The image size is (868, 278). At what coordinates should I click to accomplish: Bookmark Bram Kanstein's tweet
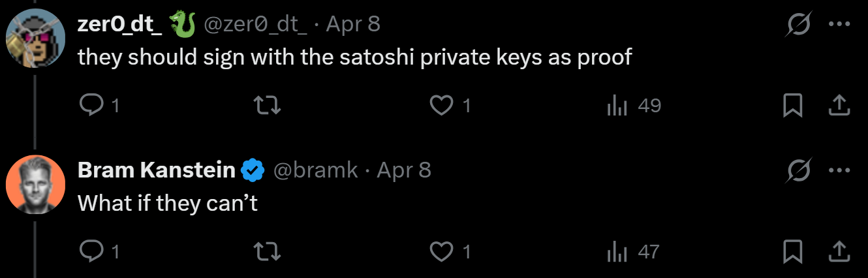792,251
